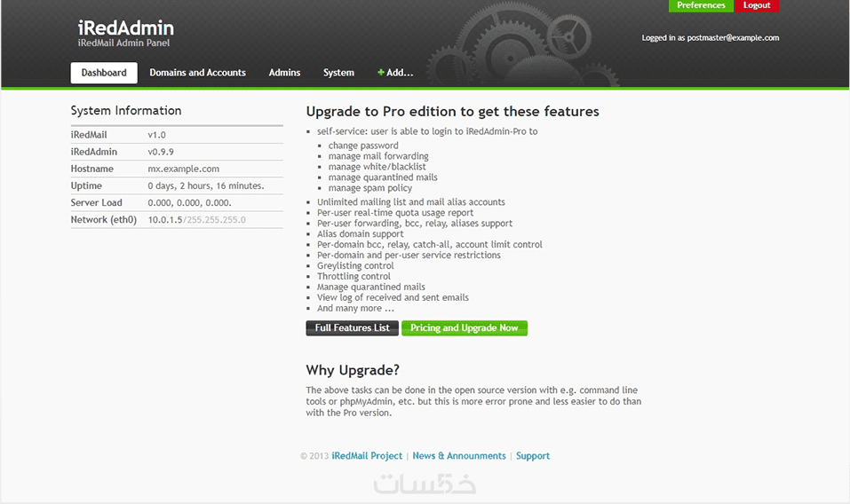Click the green plus icon beside Add
Image resolution: width=850 pixels, height=504 pixels.
tap(381, 73)
